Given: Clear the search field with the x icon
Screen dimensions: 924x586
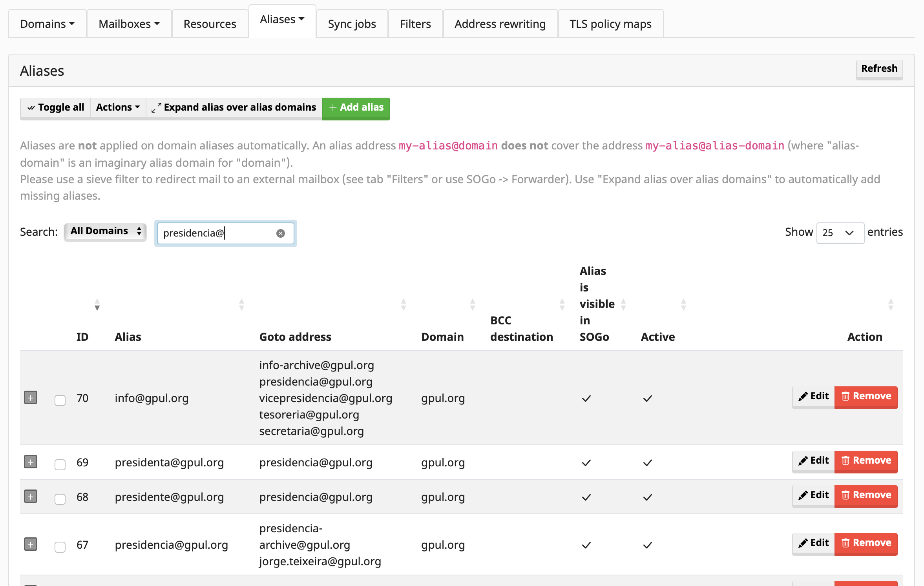Looking at the screenshot, I should pos(280,233).
